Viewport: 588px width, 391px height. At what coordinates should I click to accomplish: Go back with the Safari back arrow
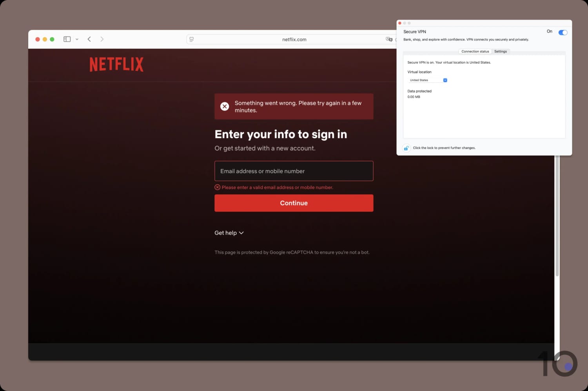coord(89,39)
